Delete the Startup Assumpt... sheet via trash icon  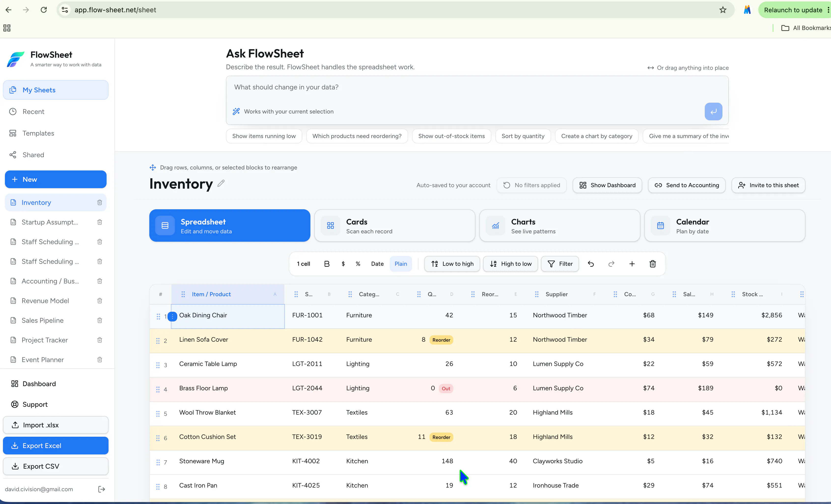(99, 222)
